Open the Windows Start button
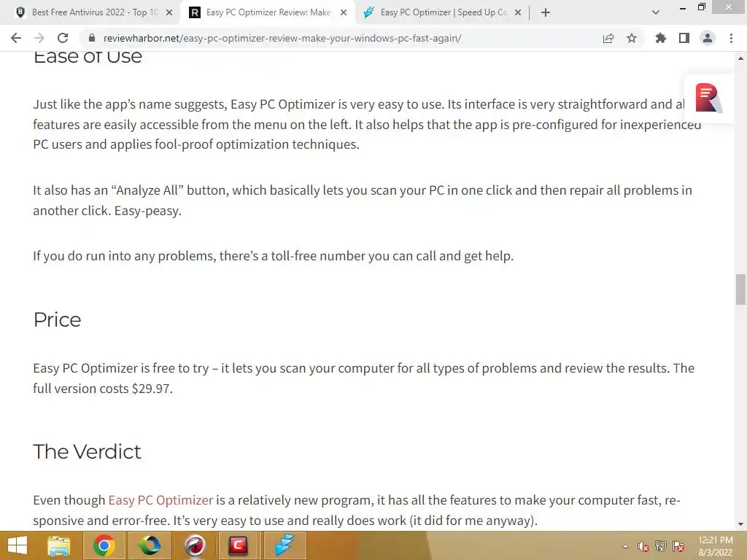The image size is (747, 560). click(x=18, y=545)
